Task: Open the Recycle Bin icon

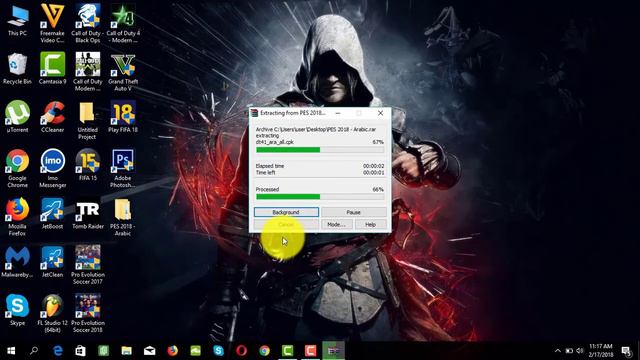Action: click(x=18, y=69)
